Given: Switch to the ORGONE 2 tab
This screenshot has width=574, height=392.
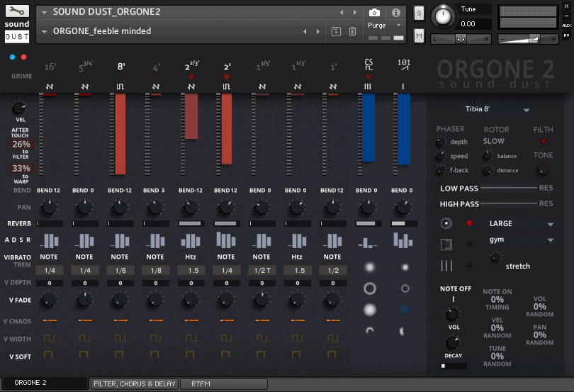Looking at the screenshot, I should pyautogui.click(x=45, y=383).
